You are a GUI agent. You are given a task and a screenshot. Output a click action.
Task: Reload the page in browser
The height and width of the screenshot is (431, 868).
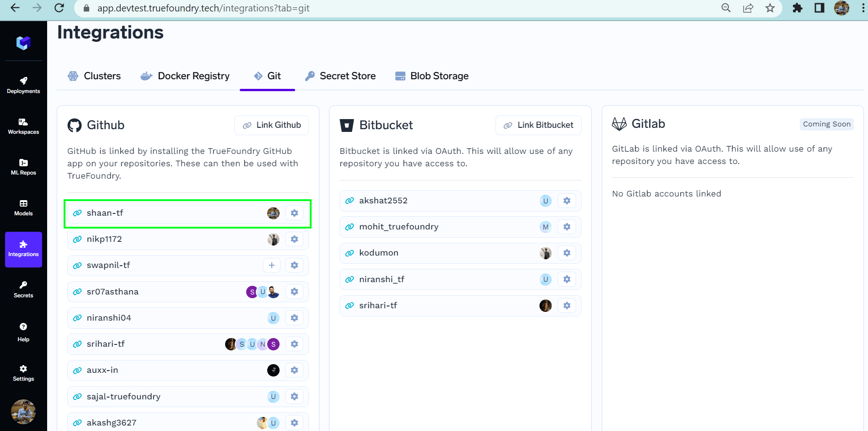point(59,8)
